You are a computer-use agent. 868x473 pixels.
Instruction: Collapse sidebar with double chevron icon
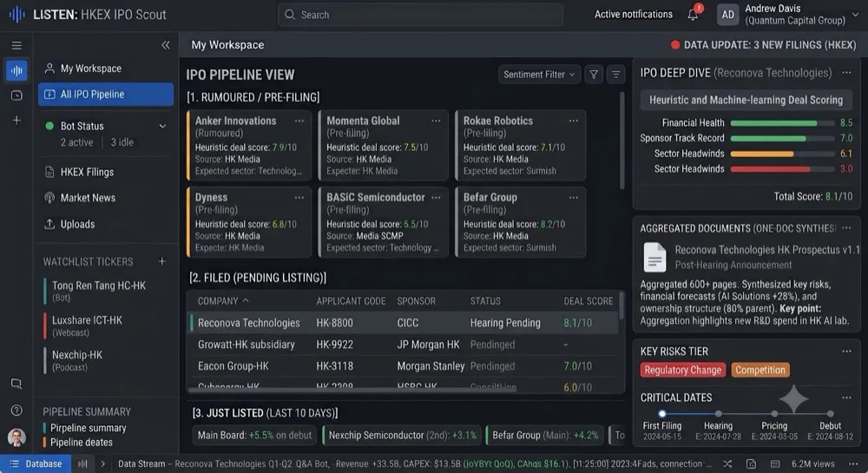click(166, 45)
